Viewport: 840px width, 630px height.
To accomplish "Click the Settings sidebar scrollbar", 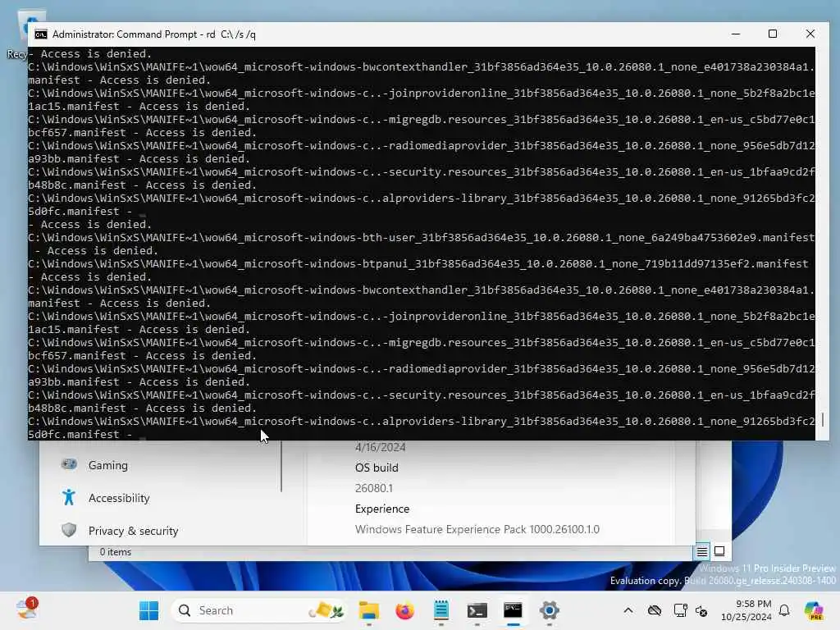I will [x=281, y=466].
